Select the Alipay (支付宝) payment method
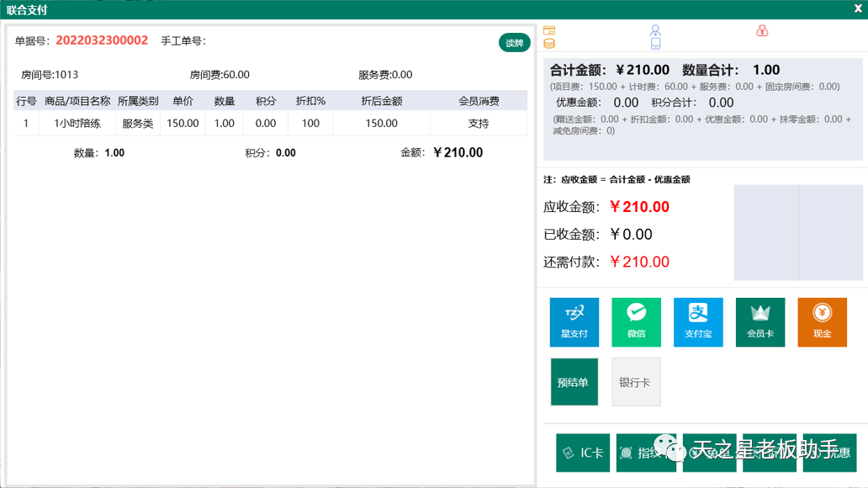 click(698, 322)
